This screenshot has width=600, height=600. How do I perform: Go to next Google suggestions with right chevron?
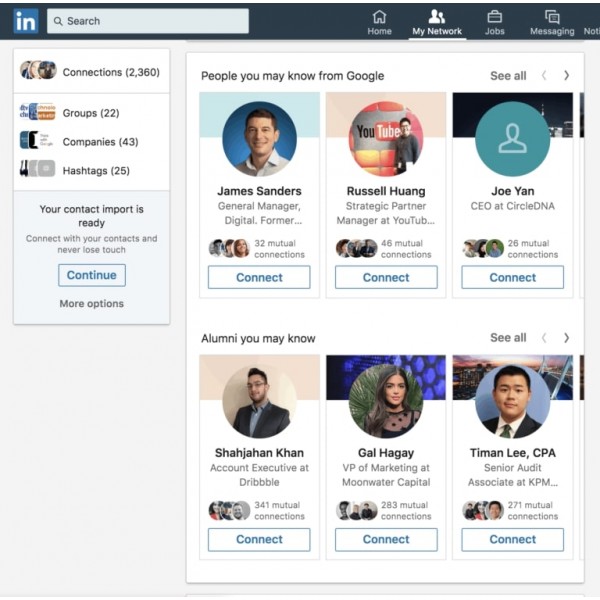[x=566, y=76]
